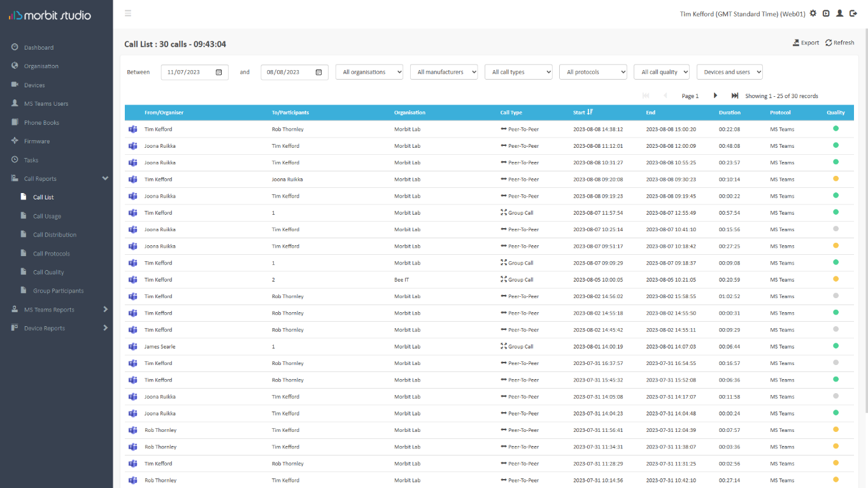Click Teams icon on the Bee IT row
The image size is (868, 488).
pyautogui.click(x=133, y=280)
